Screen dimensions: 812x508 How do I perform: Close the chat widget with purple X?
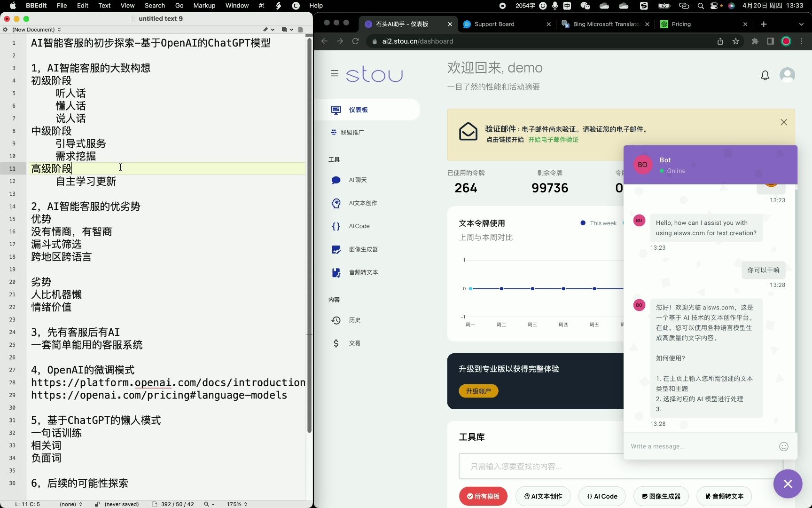(x=788, y=484)
